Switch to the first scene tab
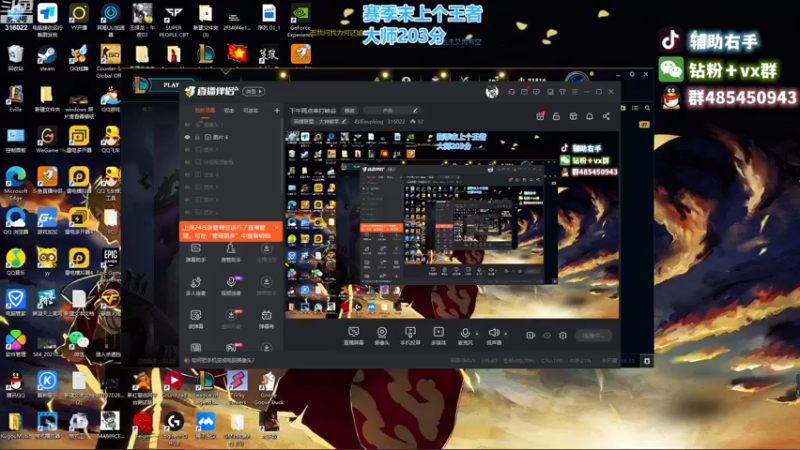The height and width of the screenshot is (450, 800). (x=205, y=110)
